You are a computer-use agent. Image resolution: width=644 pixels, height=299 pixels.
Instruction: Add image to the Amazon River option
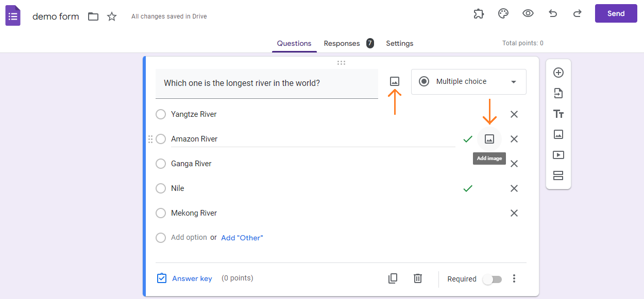[489, 139]
